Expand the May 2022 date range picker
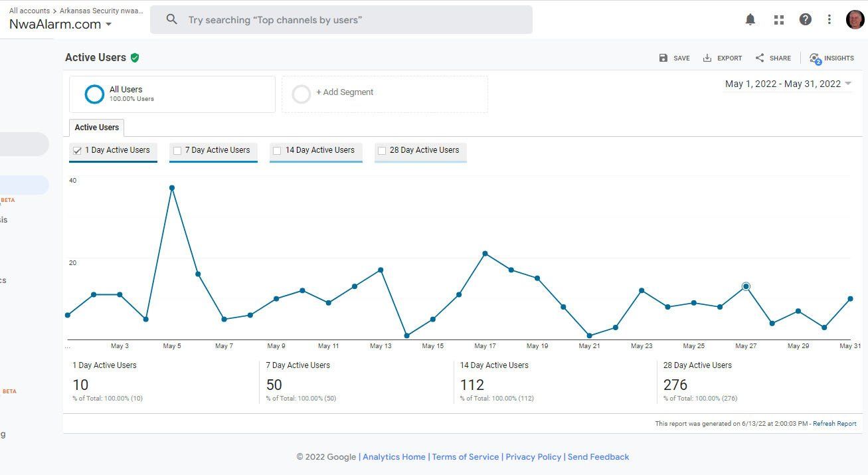This screenshot has width=868, height=475. pyautogui.click(x=788, y=84)
